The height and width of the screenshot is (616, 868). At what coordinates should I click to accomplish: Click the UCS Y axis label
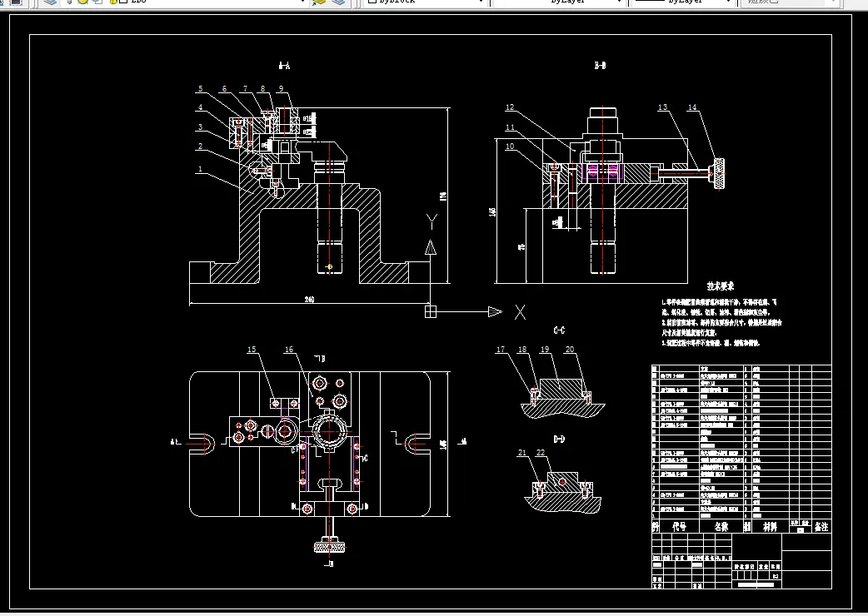432,221
